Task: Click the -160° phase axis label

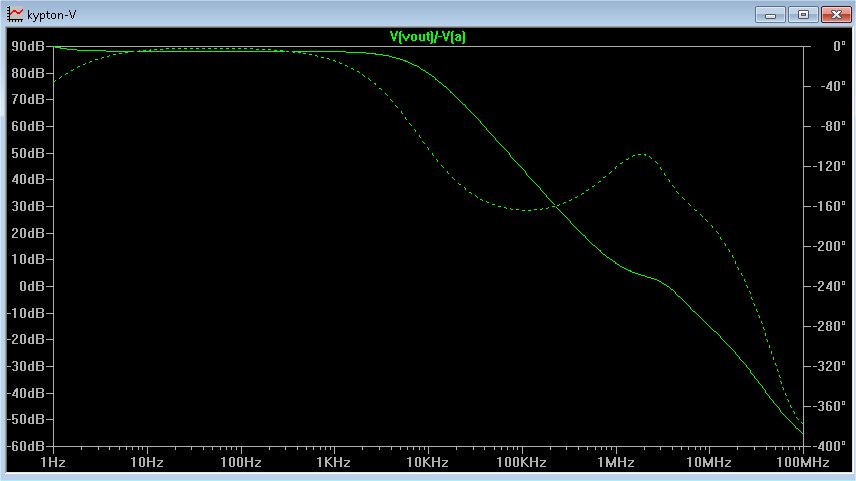Action: 829,206
